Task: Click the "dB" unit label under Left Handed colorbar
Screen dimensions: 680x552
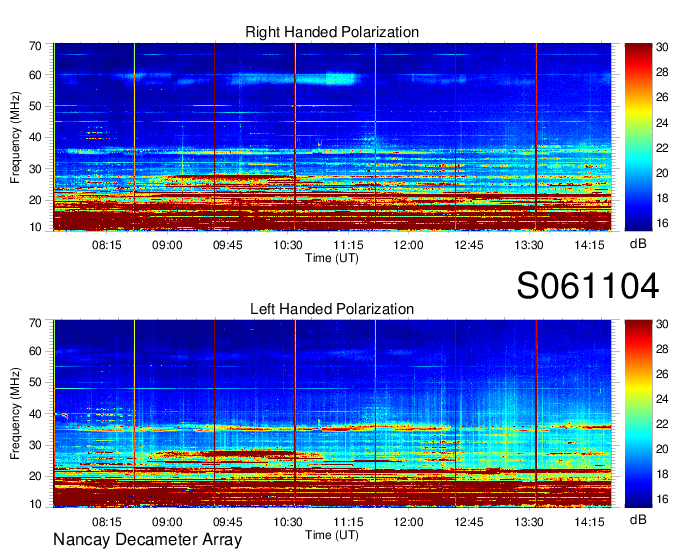Action: click(638, 519)
